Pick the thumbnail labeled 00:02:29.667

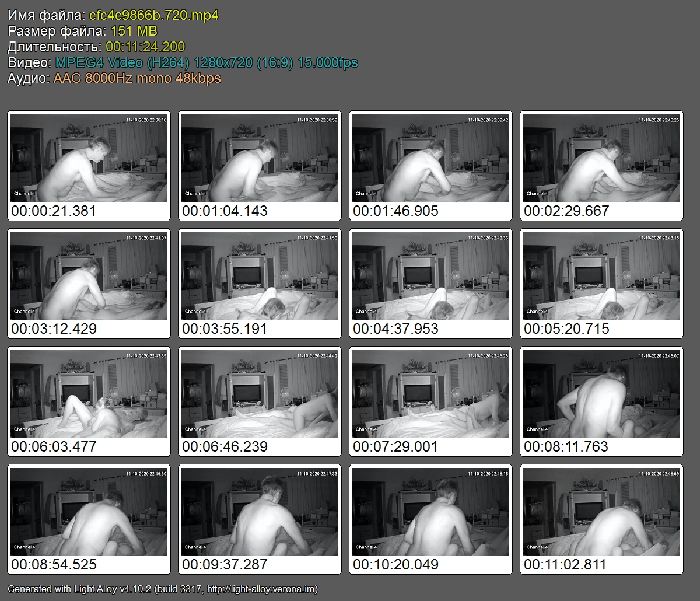click(x=601, y=158)
